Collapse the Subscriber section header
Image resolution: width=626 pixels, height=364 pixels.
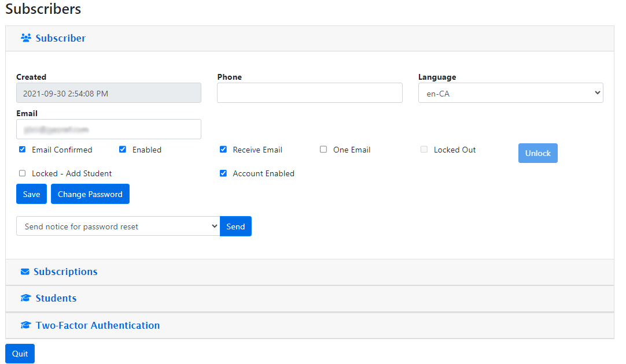click(61, 38)
